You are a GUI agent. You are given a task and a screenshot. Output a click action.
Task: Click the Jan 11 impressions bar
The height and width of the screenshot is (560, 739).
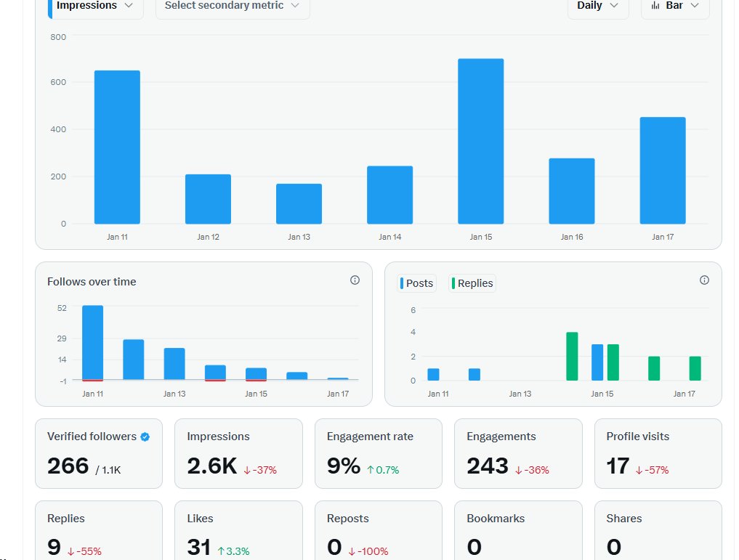[x=118, y=147]
